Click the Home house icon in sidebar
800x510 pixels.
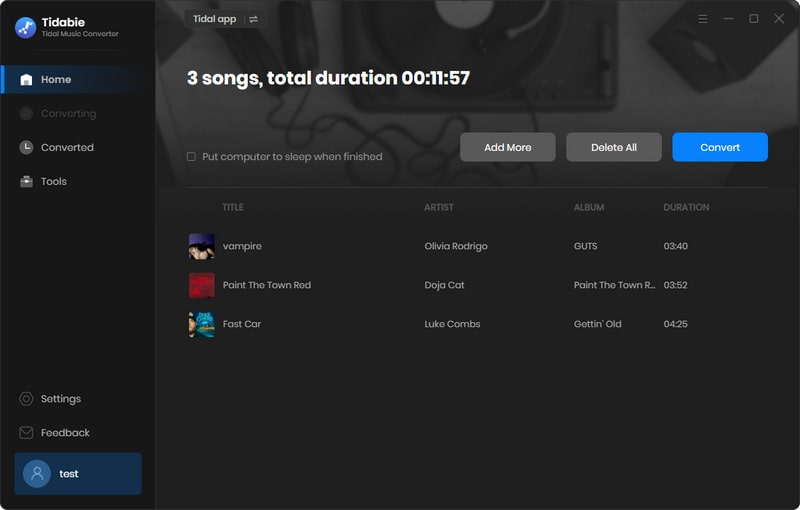[26, 80]
